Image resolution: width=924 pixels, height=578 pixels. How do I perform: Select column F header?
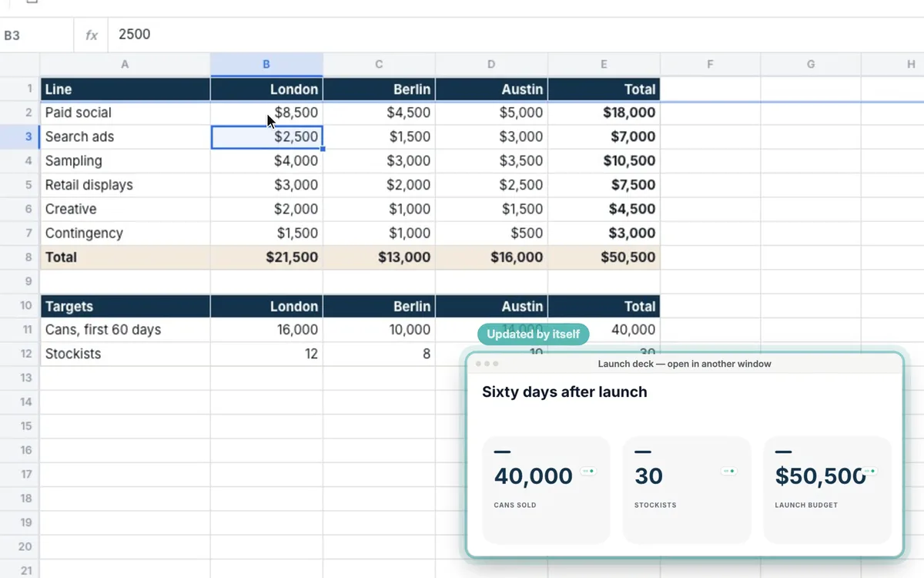(x=710, y=65)
